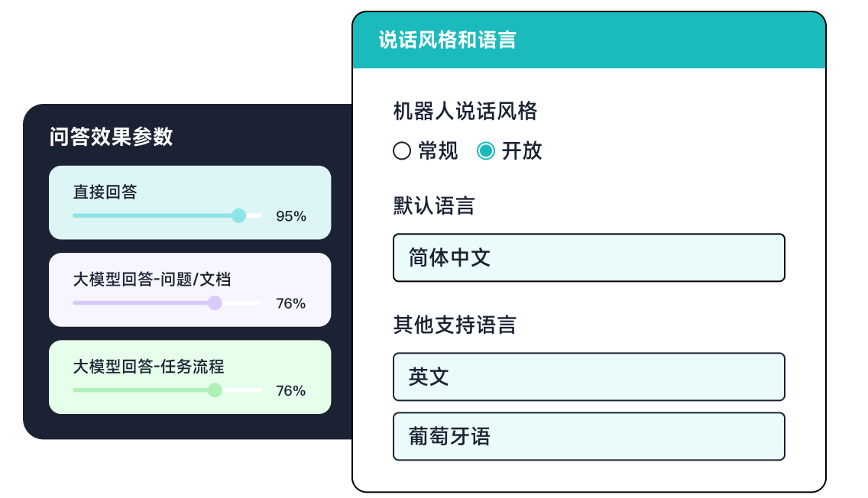Click the 76% value for 任务流程 slider
Viewport: 868px width, 498px height.
tap(290, 391)
